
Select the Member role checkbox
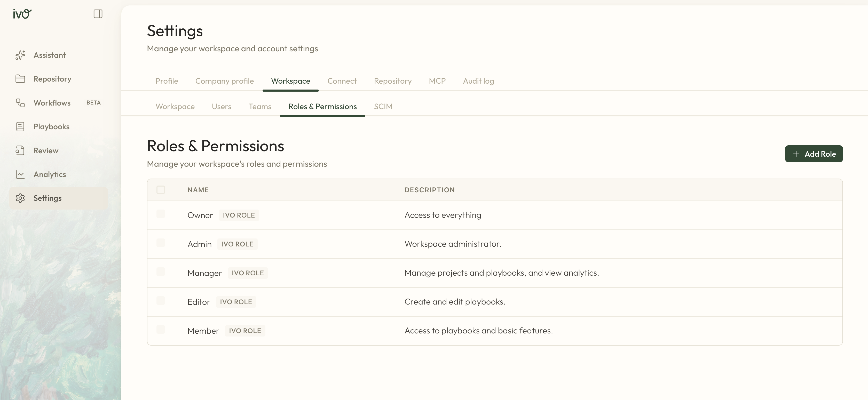coord(161,329)
